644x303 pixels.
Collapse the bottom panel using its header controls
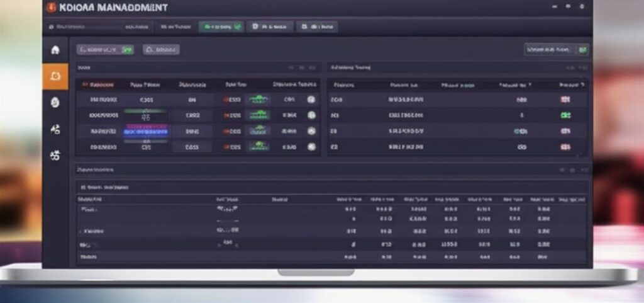[x=562, y=170]
